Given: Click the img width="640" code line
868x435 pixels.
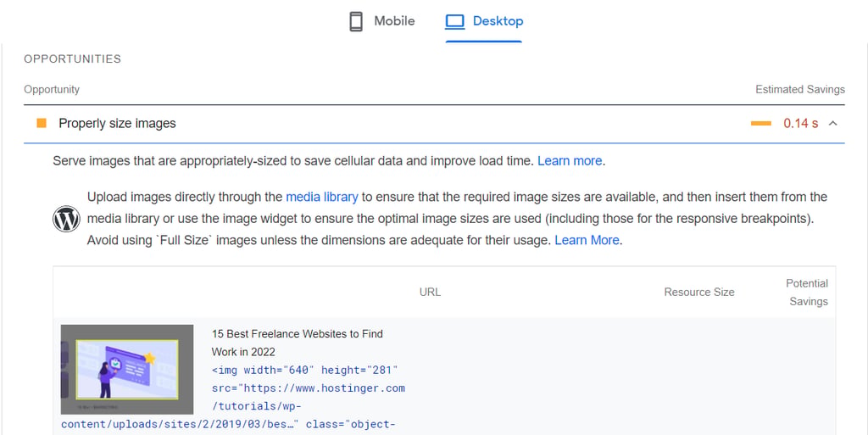Looking at the screenshot, I should [305, 370].
